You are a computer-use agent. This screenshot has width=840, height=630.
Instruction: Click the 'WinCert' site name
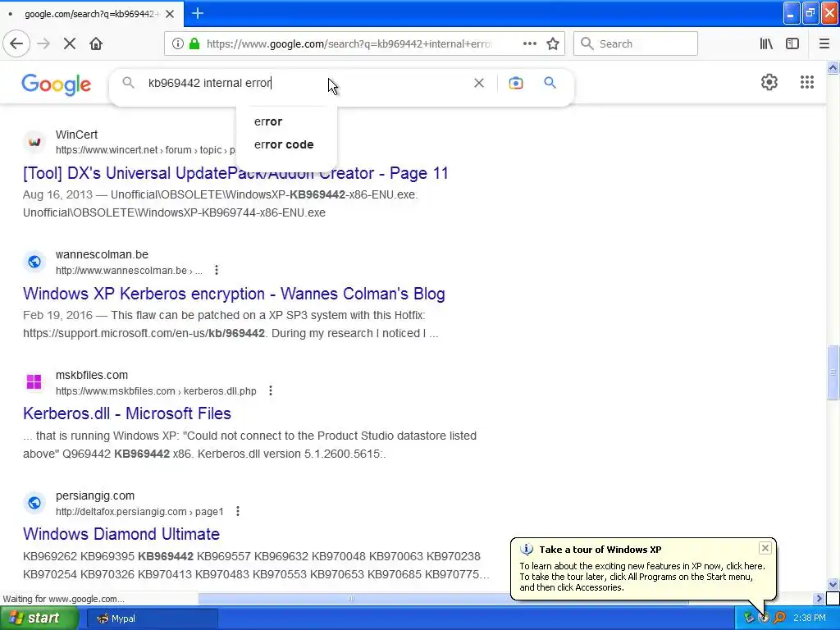coord(76,135)
